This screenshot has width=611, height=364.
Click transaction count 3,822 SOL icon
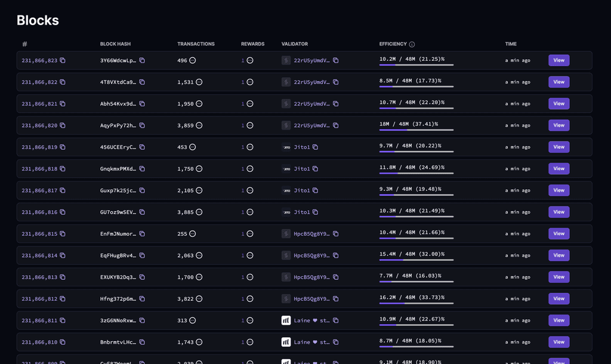[x=199, y=299]
